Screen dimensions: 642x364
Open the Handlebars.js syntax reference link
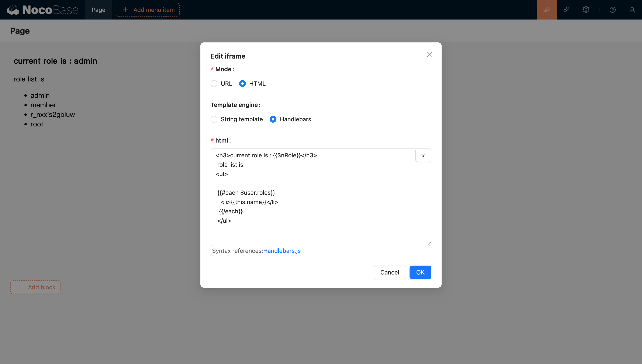pyautogui.click(x=282, y=251)
